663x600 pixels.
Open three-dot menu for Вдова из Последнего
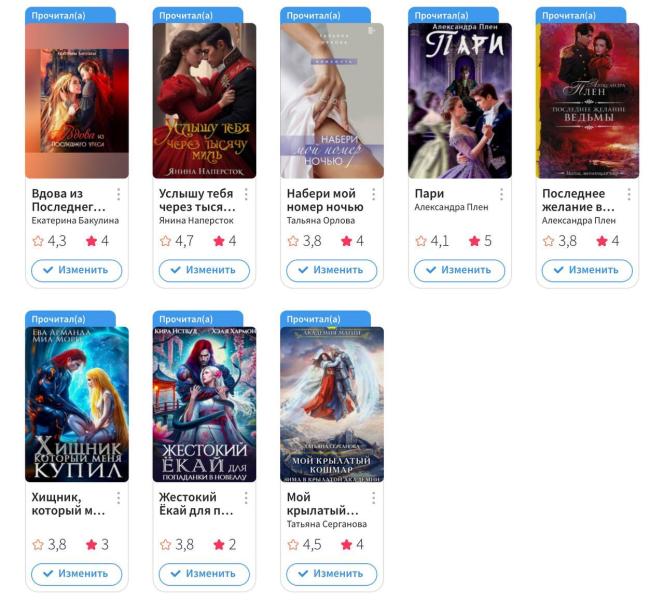[x=119, y=195]
